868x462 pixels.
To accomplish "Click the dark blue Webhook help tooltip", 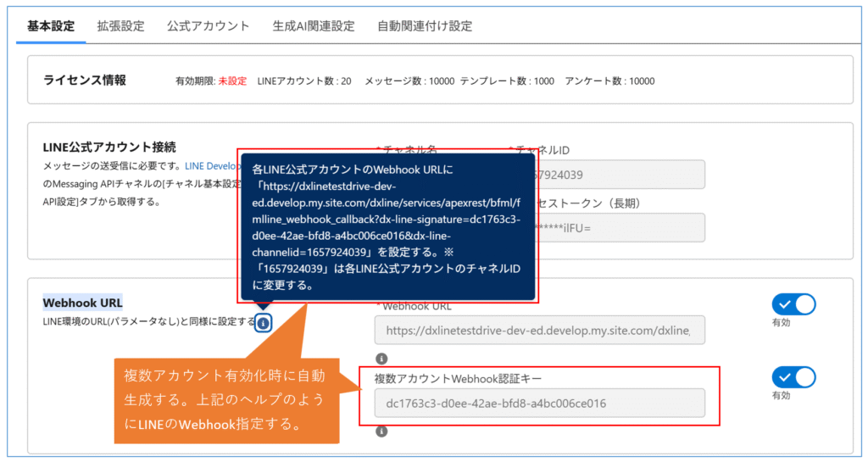I will 387,227.
